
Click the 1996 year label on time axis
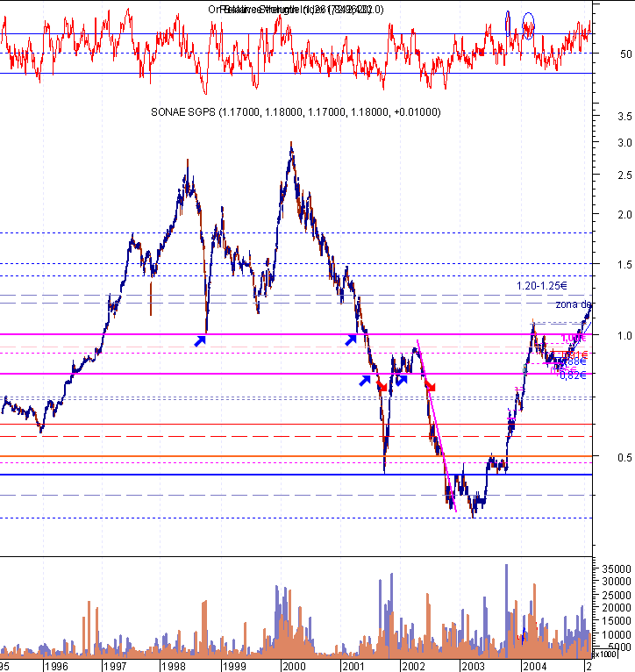[x=56, y=667]
